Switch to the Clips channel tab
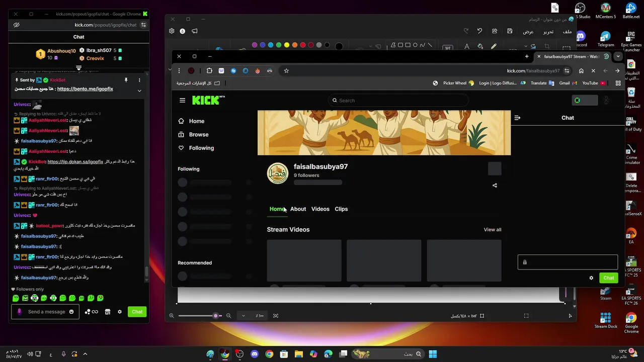The image size is (644, 362). (x=341, y=209)
